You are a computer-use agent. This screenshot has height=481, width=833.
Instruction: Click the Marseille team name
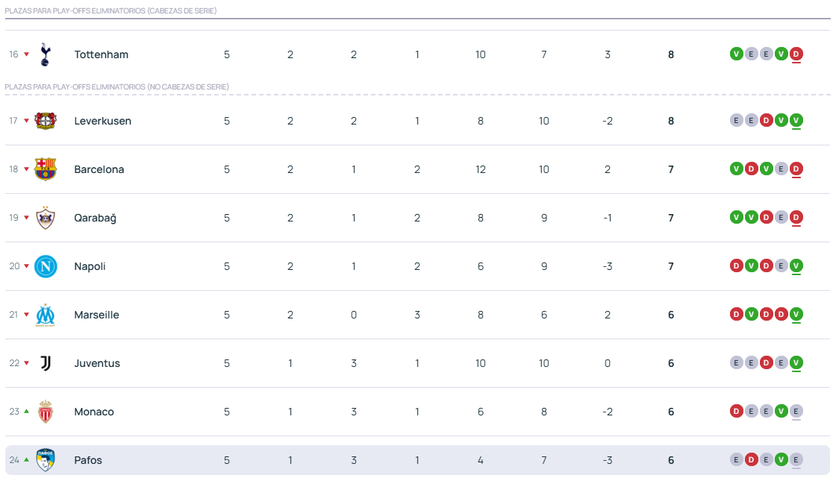click(96, 315)
